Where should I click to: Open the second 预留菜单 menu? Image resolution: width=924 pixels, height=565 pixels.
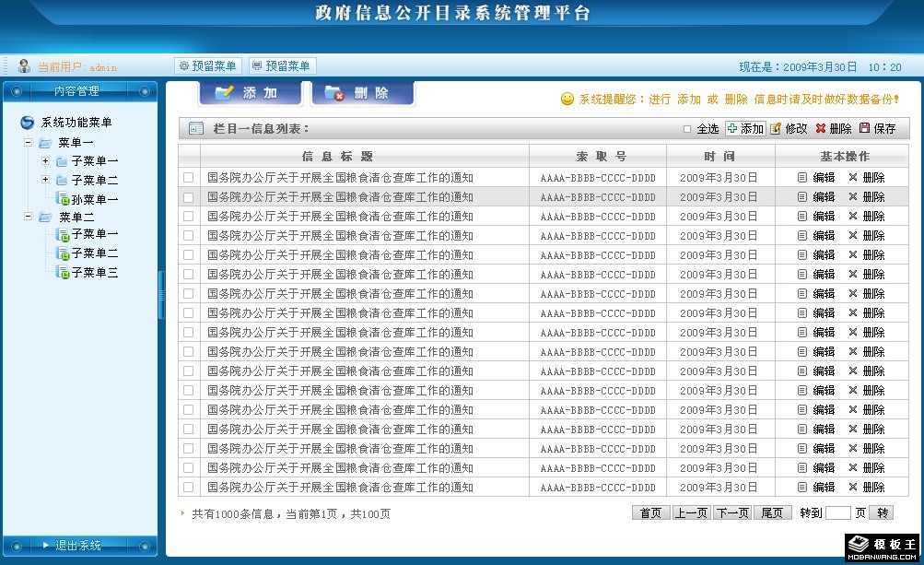coord(282,66)
